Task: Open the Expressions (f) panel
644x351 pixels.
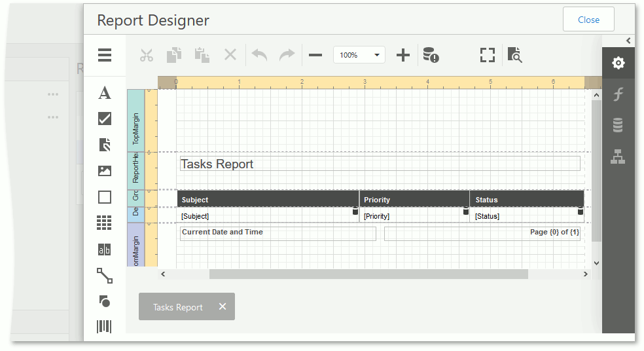Action: coord(618,94)
